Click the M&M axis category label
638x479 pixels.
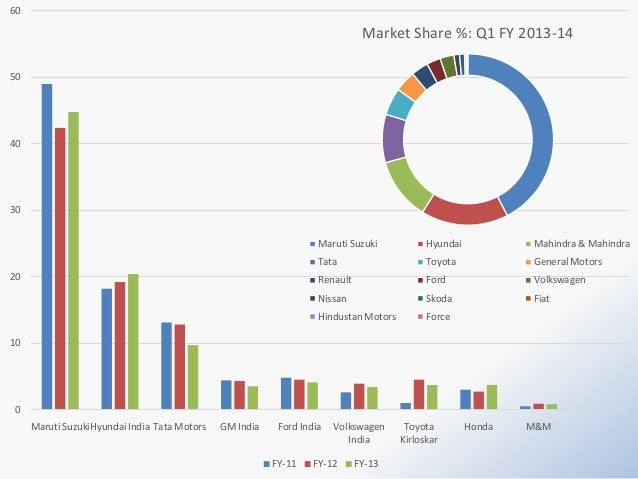pos(539,427)
